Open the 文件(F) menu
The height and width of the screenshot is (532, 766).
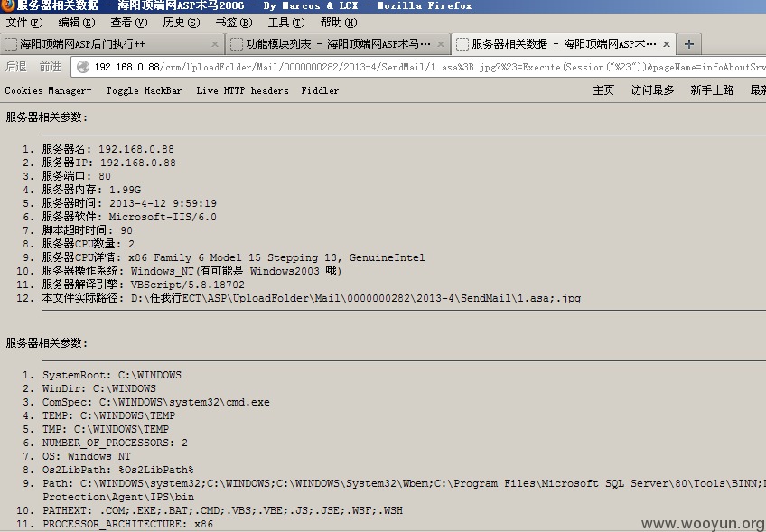click(x=23, y=23)
